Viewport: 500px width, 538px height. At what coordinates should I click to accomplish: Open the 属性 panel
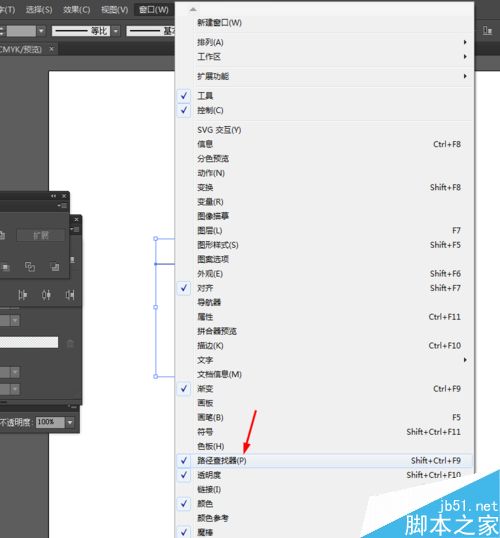[x=324, y=317]
